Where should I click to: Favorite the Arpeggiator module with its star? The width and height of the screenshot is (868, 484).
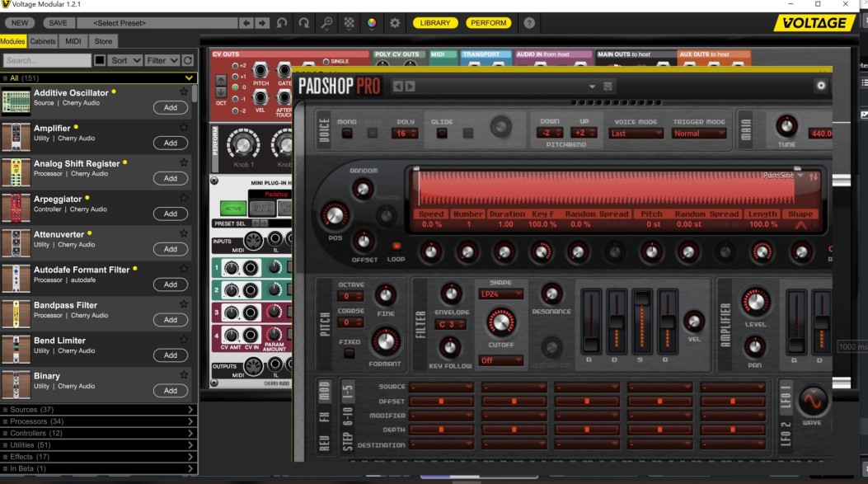pos(184,198)
